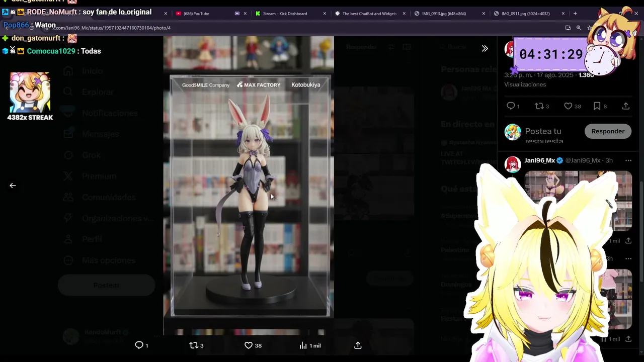This screenshot has height=362, width=644.
Task: Open figure photo thumbnail in Jani96_Mx reply
Action: point(551,186)
